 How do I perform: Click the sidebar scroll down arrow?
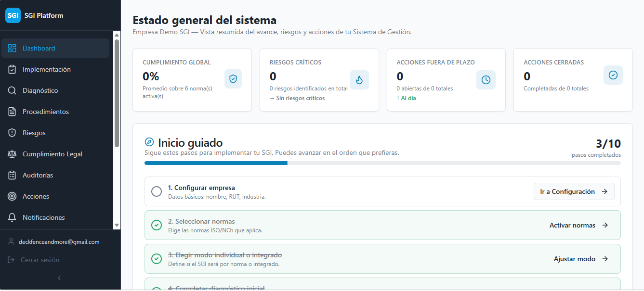[117, 225]
